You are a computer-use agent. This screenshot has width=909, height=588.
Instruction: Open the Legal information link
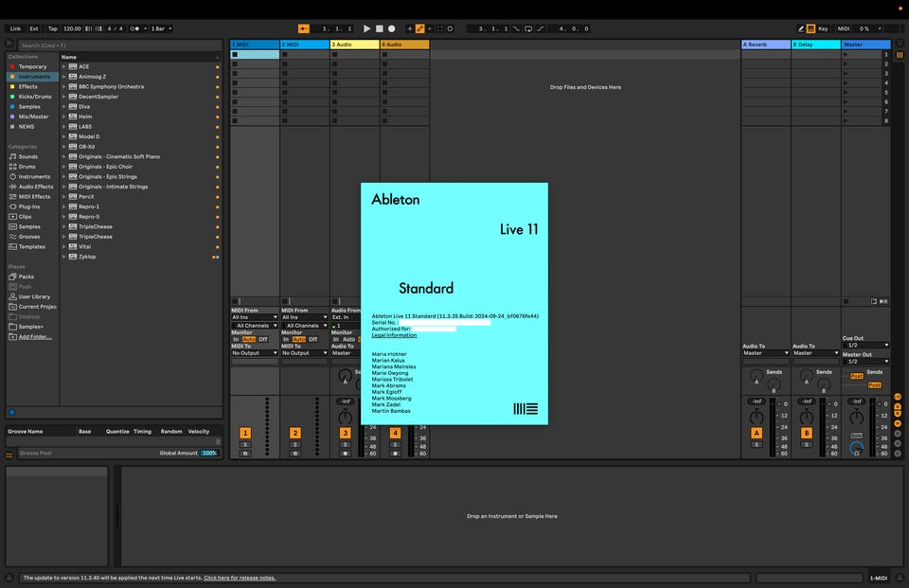[394, 335]
